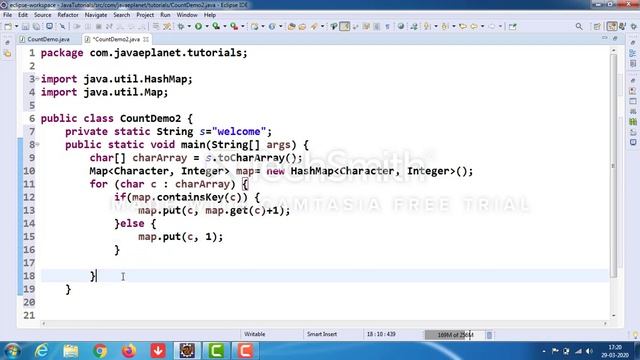Screen dimensions: 640x360
Task: Toggle the highlighted Mark Occurrences button
Action: pyautogui.click(x=344, y=27)
